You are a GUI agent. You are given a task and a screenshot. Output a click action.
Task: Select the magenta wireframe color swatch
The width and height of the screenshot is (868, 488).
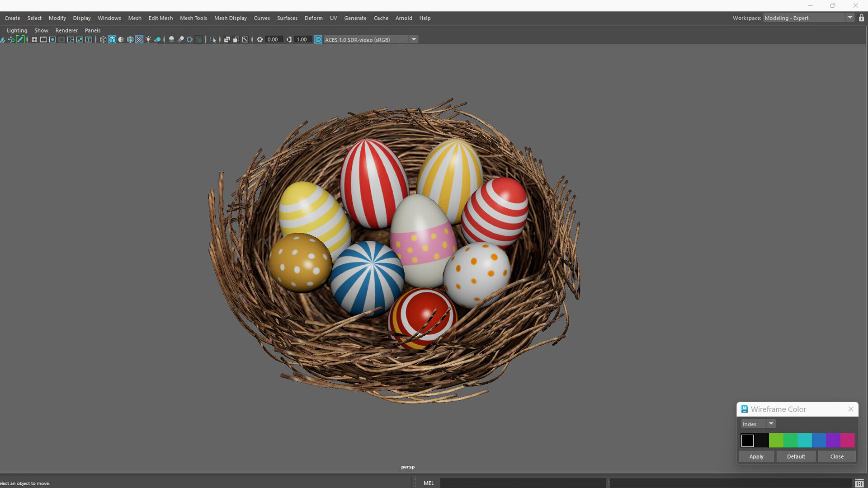[x=848, y=441]
